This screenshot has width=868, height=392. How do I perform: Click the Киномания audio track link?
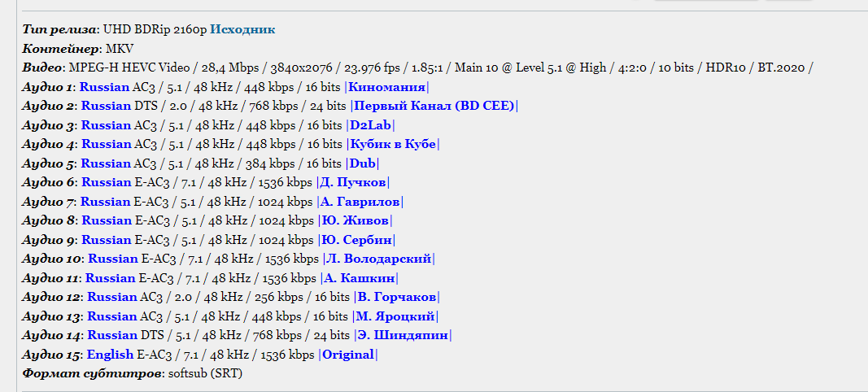(x=387, y=87)
